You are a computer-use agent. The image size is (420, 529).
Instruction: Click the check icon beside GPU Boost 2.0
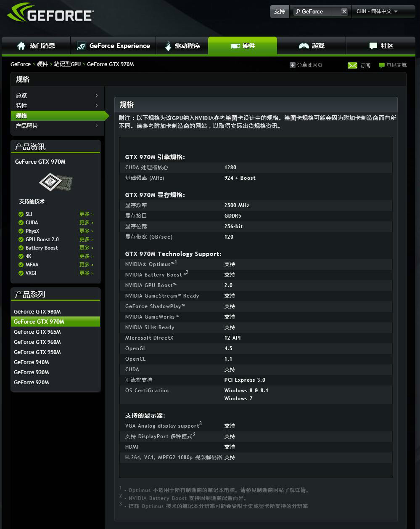tap(21, 239)
